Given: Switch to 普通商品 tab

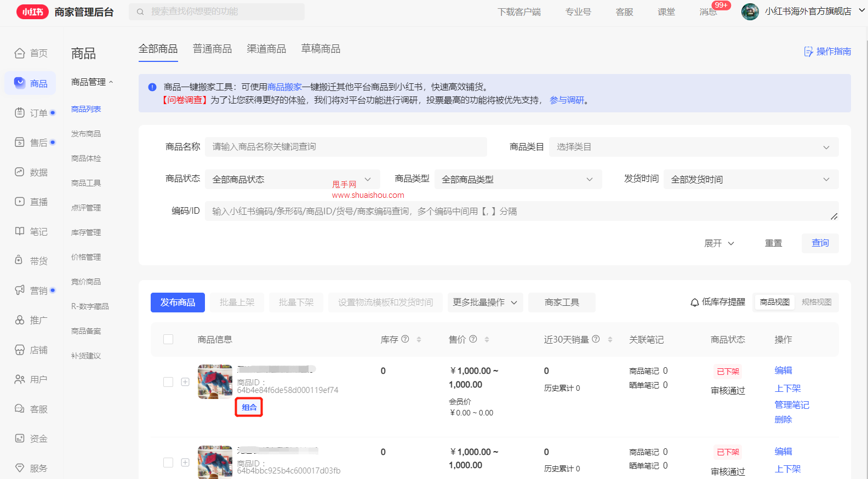Looking at the screenshot, I should click(x=212, y=49).
